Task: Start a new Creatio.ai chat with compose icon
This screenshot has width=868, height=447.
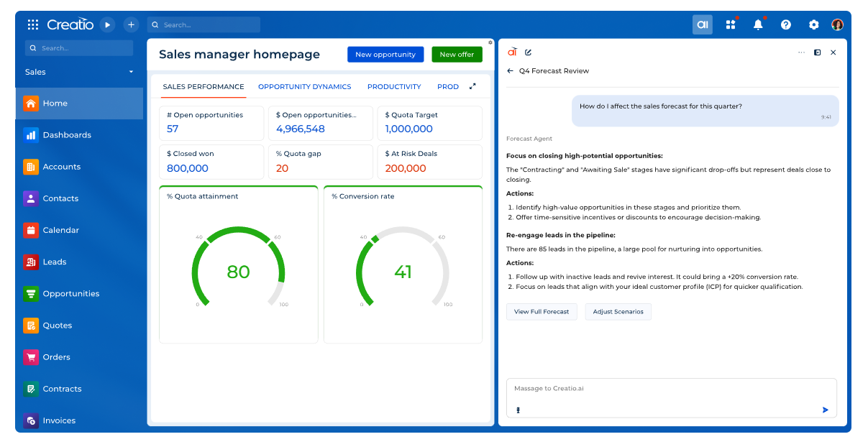Action: click(529, 52)
